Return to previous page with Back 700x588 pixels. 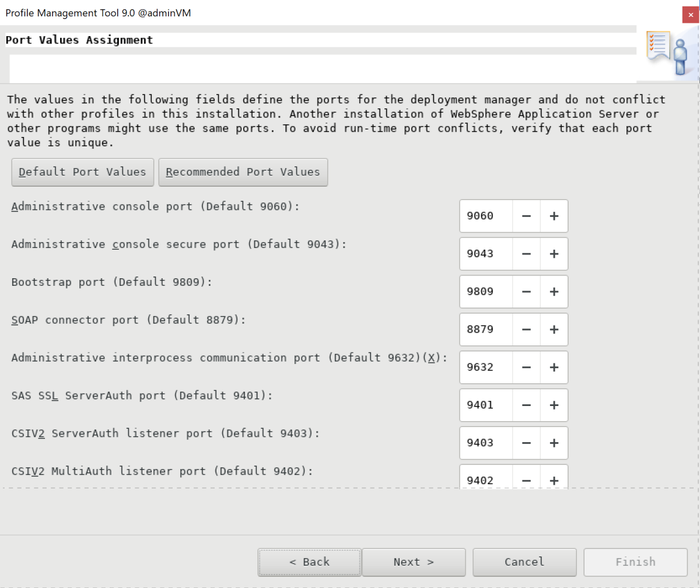pos(309,562)
